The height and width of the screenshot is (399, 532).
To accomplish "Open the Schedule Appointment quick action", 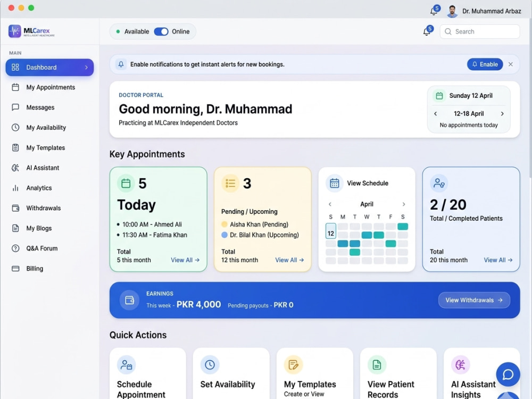I will [148, 373].
